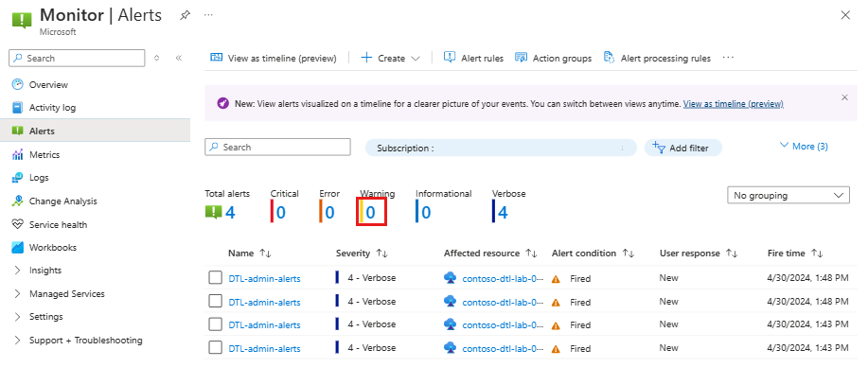Screen dimensions: 868x385
Task: Check the second DTL-admin-alerts row checkbox
Action: (215, 302)
